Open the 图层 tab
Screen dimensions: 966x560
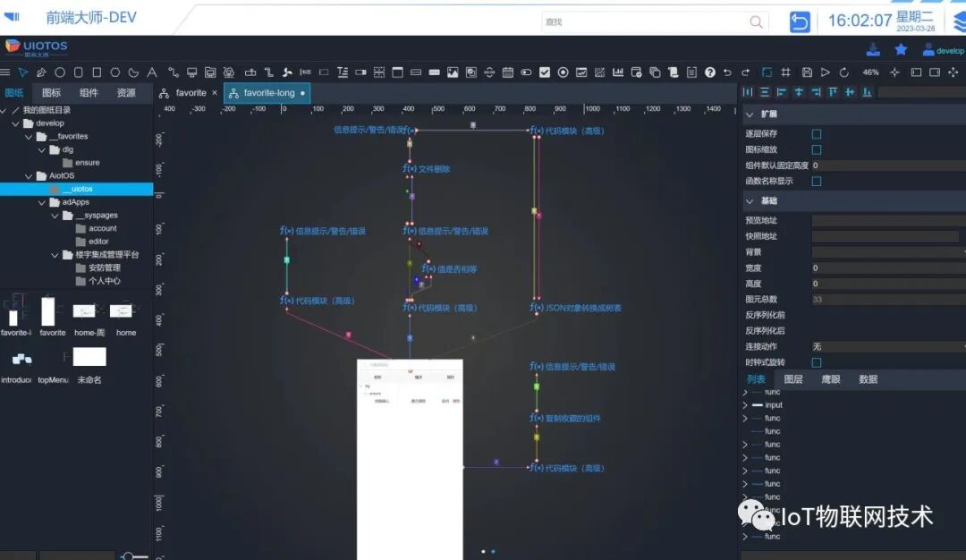click(793, 379)
